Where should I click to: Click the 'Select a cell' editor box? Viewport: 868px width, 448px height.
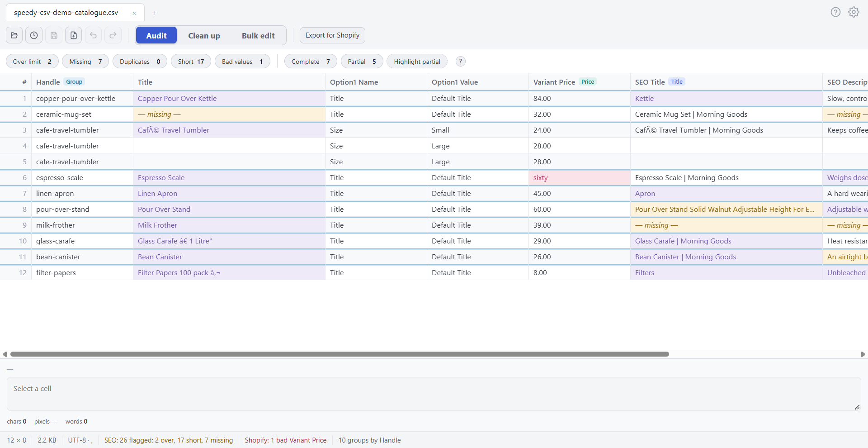tap(434, 394)
